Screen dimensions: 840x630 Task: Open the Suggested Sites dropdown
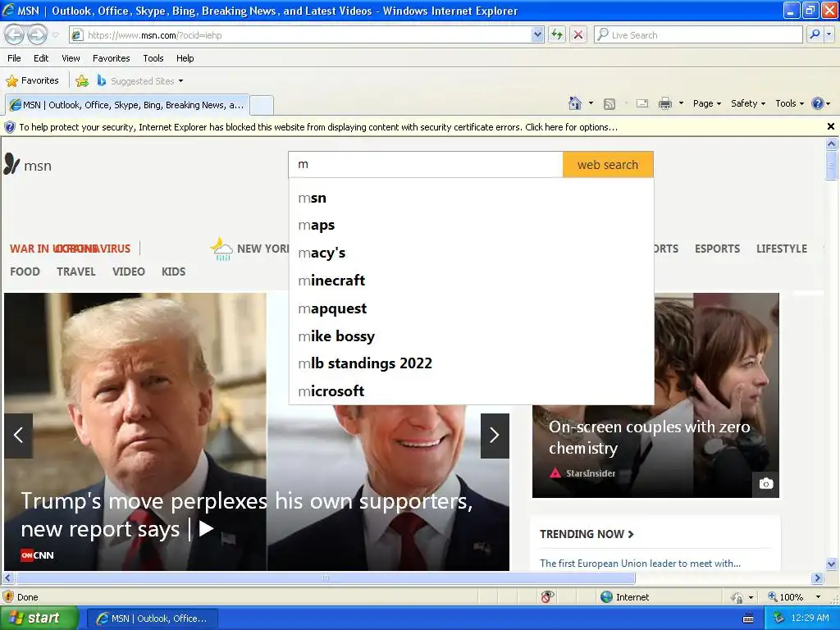139,81
